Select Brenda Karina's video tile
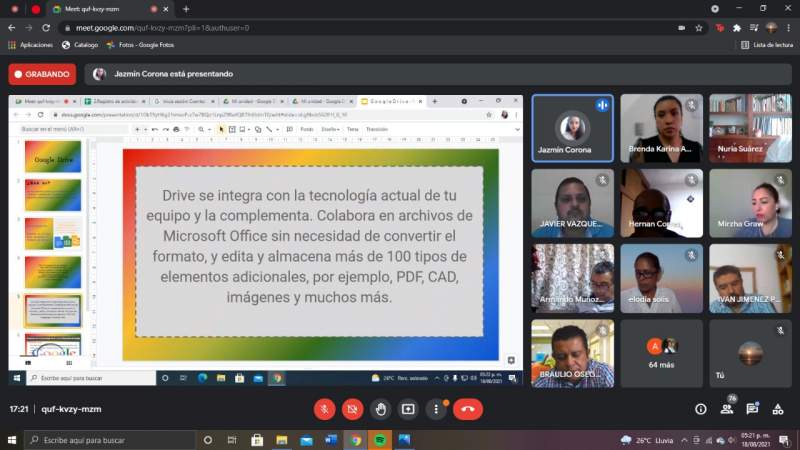 tap(661, 128)
